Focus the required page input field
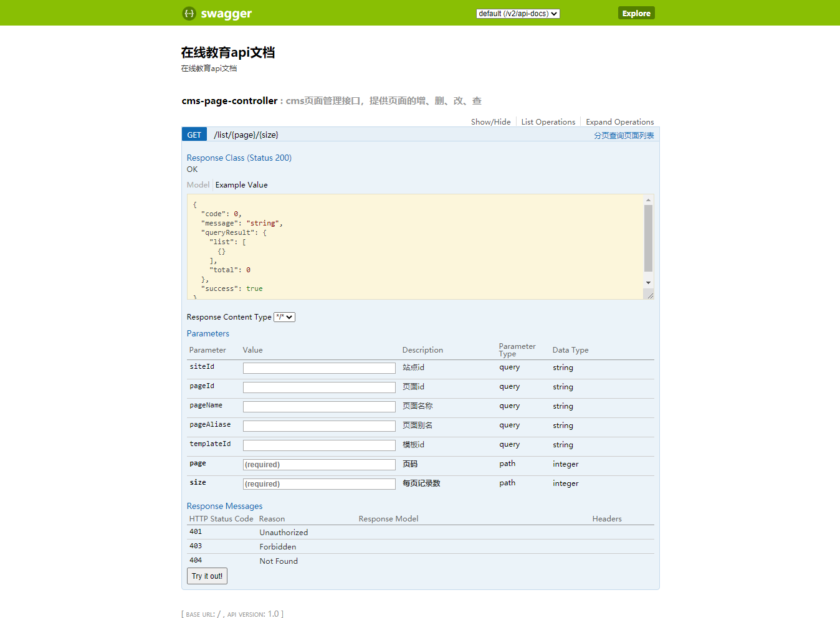This screenshot has height=618, width=840. coord(319,465)
